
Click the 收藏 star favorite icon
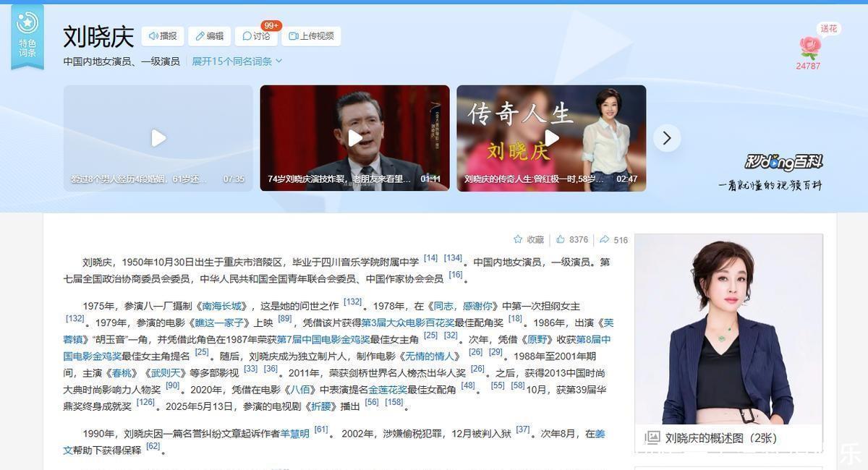(x=518, y=239)
